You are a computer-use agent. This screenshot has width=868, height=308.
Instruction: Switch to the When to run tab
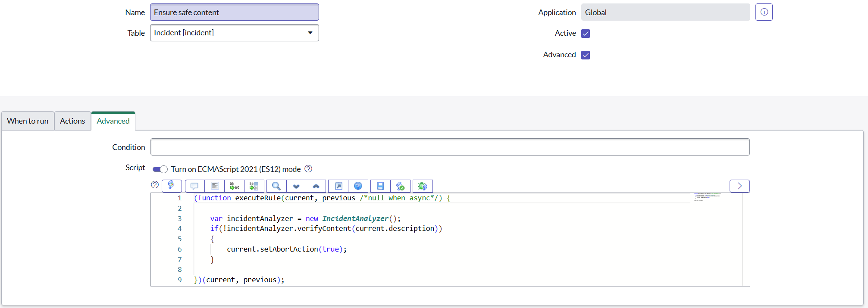[28, 121]
